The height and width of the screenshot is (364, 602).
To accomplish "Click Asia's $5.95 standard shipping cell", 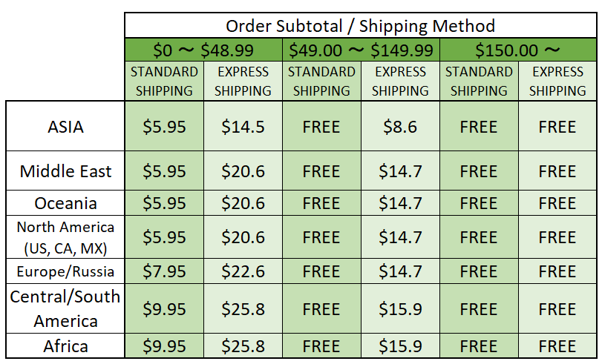I will (164, 127).
